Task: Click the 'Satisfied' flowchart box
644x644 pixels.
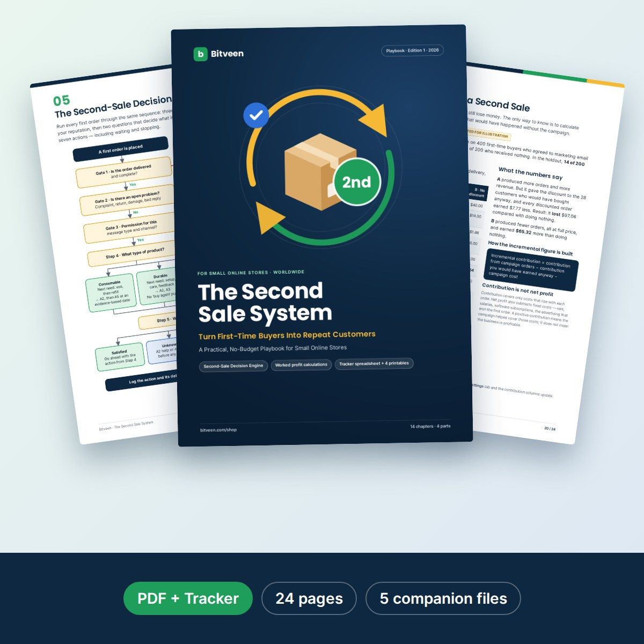Action: 120,357
